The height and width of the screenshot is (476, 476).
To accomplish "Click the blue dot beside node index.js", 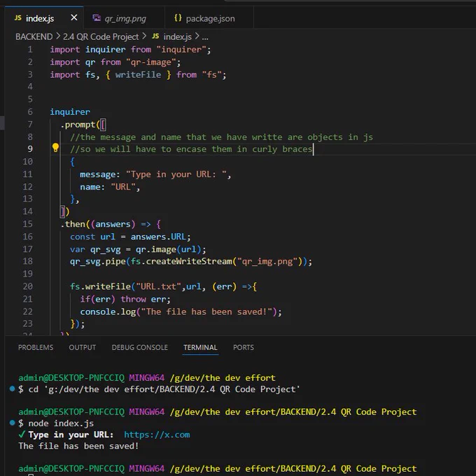I will point(12,422).
